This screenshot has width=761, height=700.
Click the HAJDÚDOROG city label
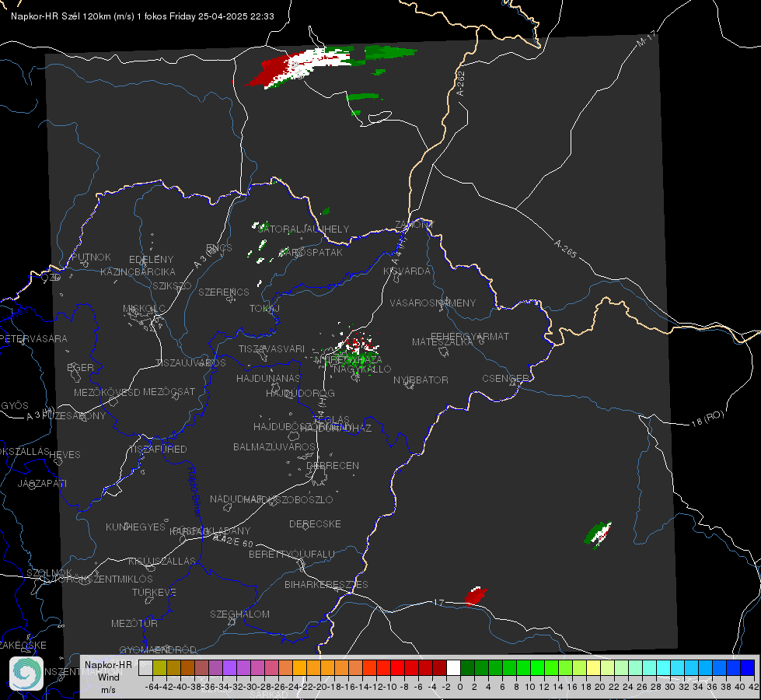[x=300, y=393]
